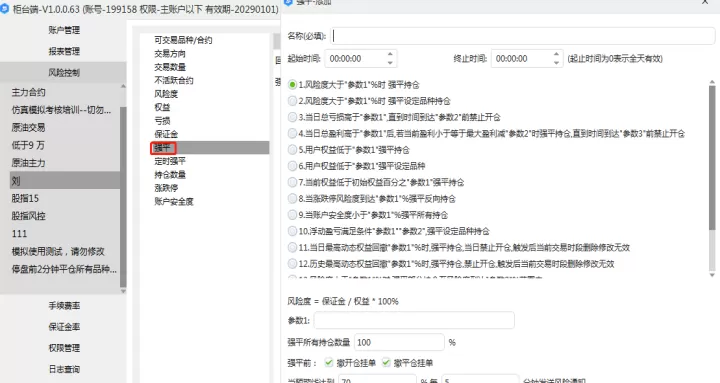Select option 4 当日总盈利高于参数1
This screenshot has height=383, width=720.
[292, 134]
